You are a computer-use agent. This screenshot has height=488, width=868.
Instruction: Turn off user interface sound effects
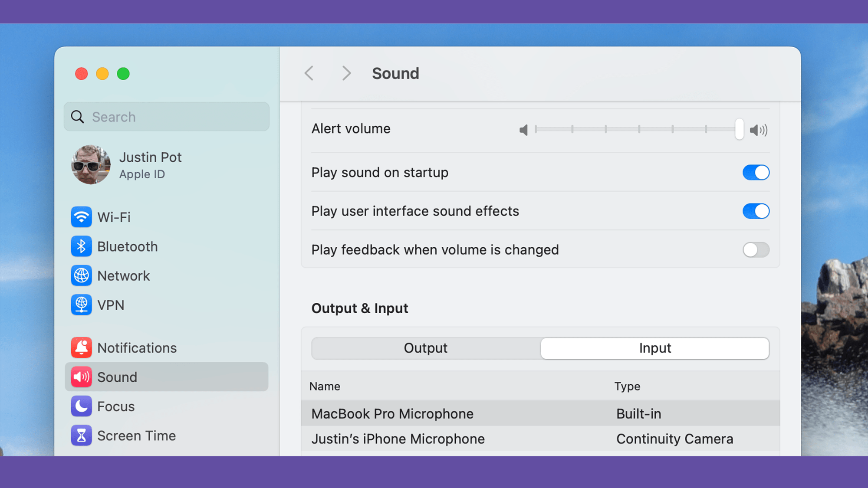pos(756,211)
